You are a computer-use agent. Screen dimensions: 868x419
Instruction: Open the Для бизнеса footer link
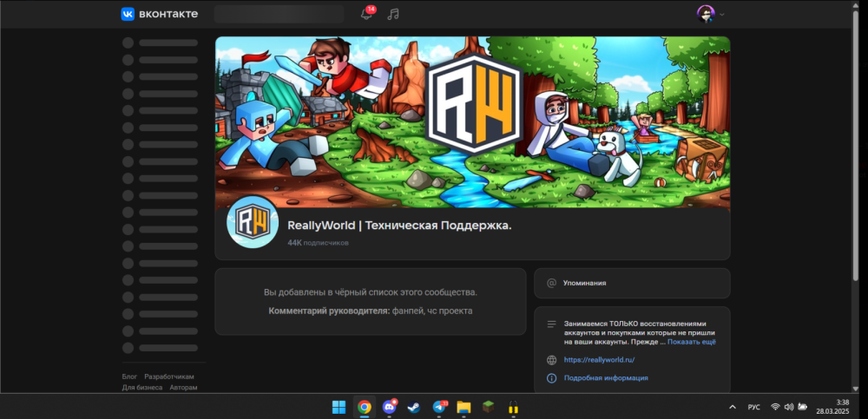click(x=142, y=388)
